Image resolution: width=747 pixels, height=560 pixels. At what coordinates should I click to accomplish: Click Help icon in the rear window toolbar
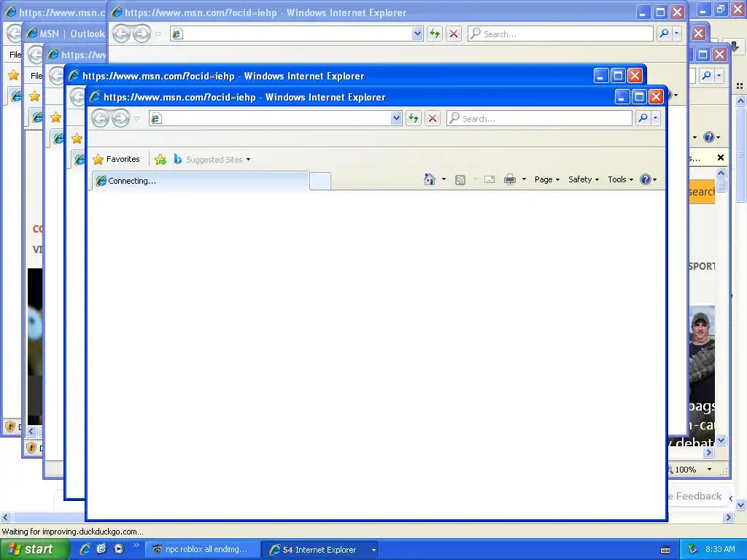coord(709,137)
